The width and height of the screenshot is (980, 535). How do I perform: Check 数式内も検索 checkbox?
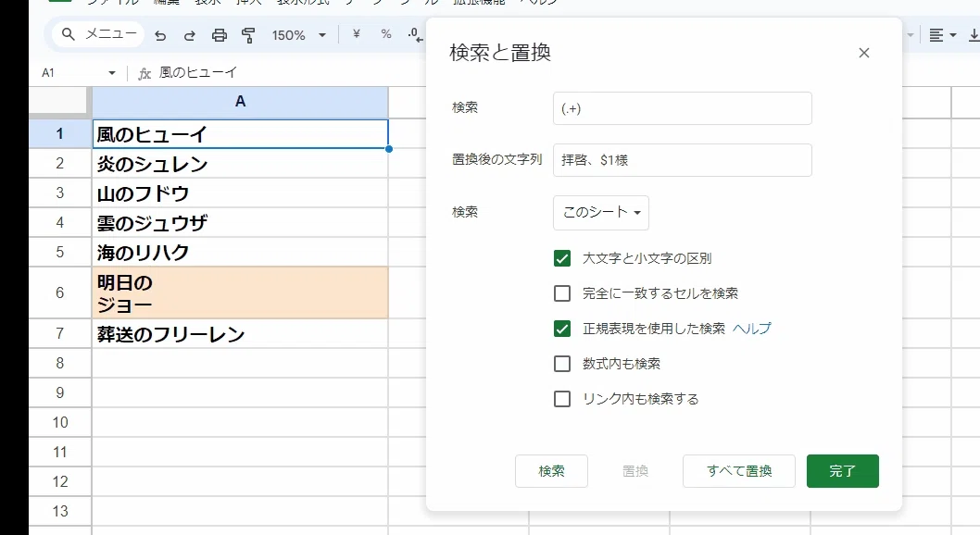pyautogui.click(x=562, y=364)
